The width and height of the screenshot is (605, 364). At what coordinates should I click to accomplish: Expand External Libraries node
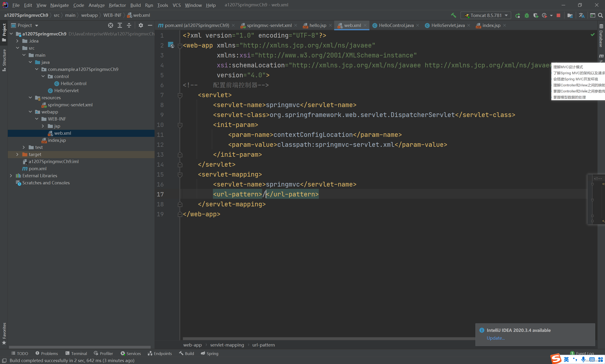11,176
